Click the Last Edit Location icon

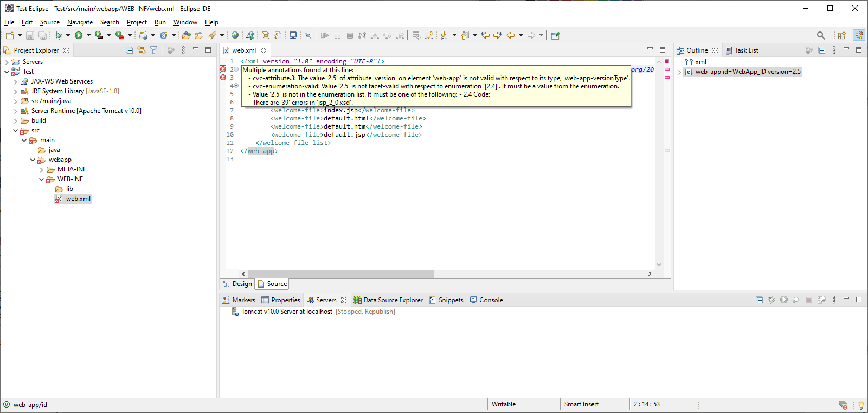[485, 35]
